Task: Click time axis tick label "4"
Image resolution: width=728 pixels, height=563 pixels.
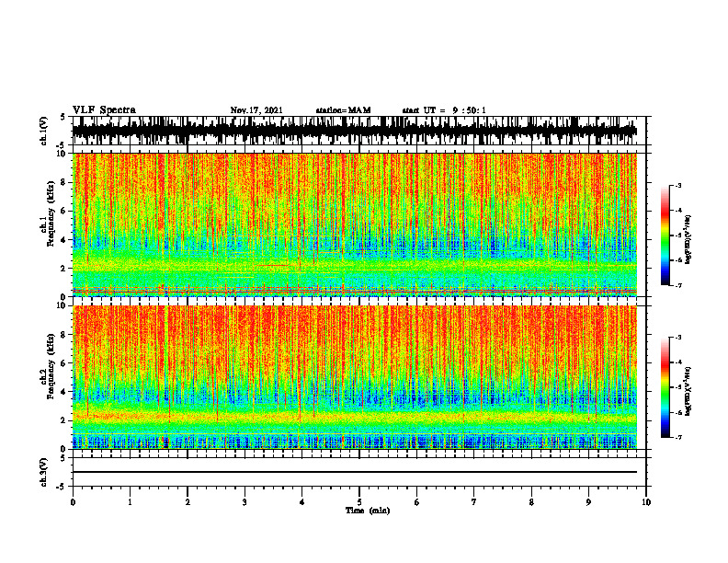Action: 302,502
